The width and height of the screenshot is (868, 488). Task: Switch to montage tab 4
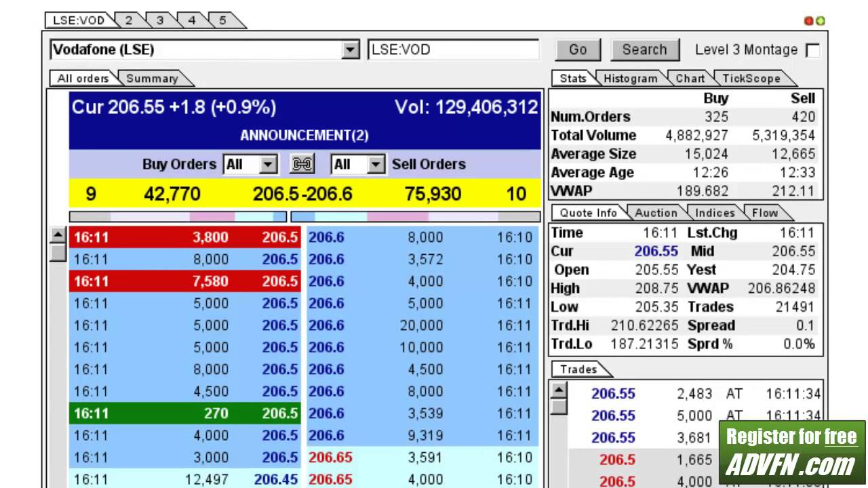(191, 20)
